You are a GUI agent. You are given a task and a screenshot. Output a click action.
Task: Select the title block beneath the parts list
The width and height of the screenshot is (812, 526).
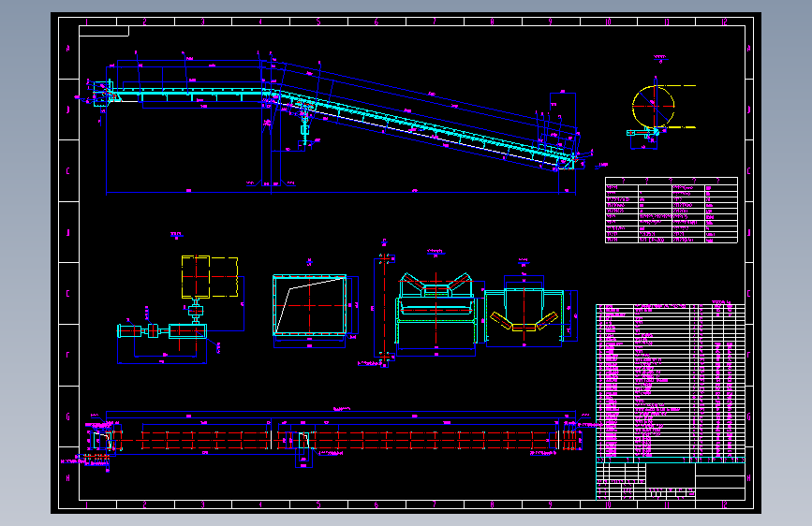pos(671,481)
